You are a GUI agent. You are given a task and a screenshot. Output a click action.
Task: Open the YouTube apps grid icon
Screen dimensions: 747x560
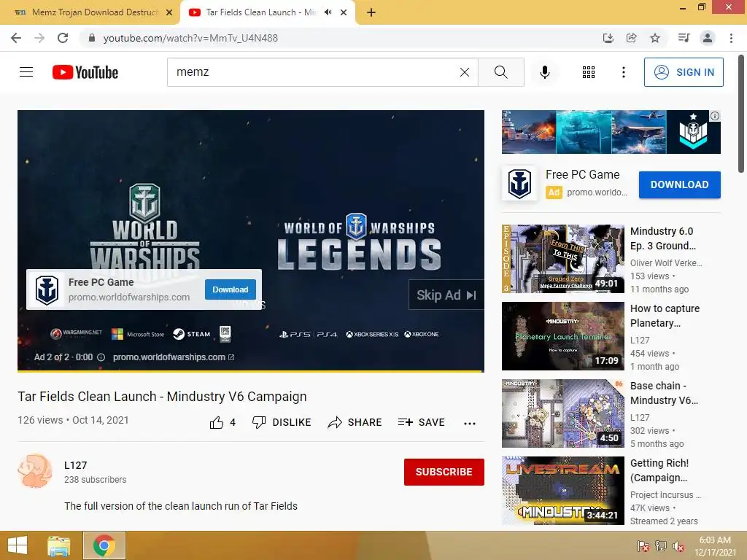click(589, 72)
